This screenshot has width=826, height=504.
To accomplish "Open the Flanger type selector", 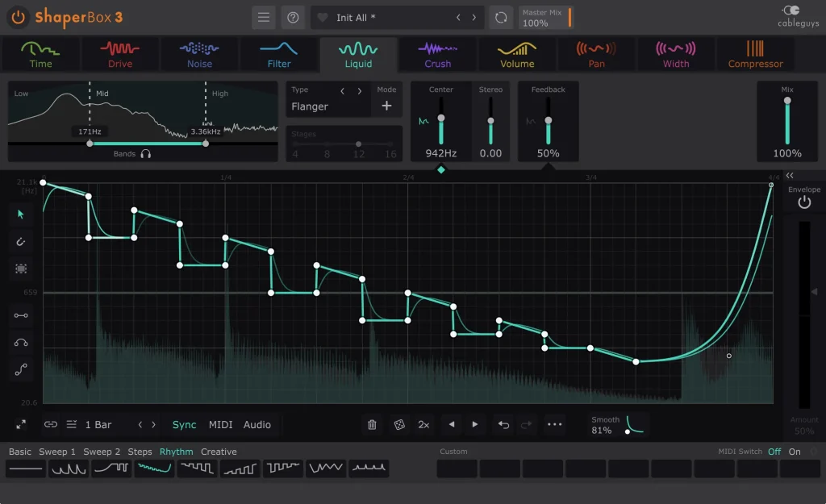I will (310, 106).
